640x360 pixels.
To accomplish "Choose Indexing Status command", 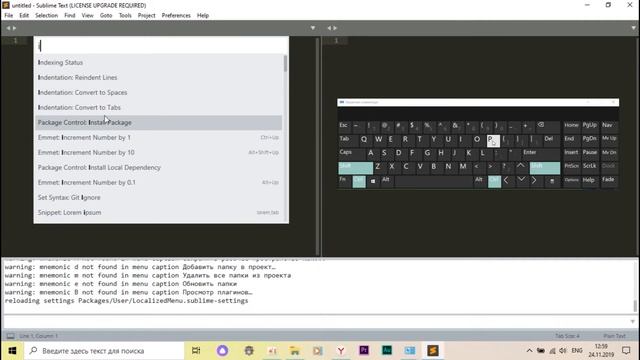I will pyautogui.click(x=158, y=62).
